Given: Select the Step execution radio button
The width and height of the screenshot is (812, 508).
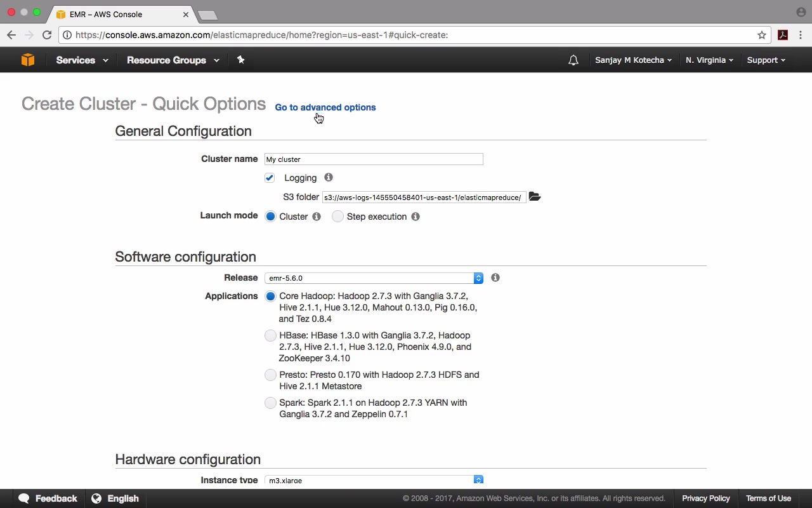Looking at the screenshot, I should pos(337,217).
